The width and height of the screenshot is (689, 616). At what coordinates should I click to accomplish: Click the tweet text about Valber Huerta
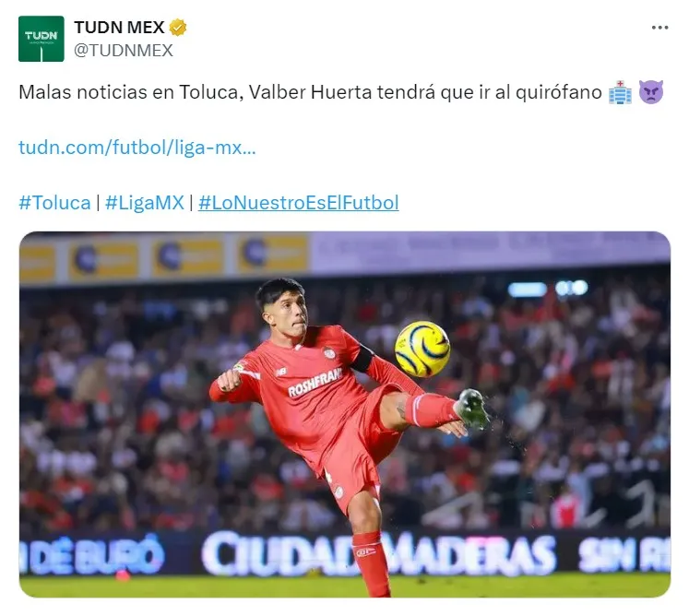[310, 92]
